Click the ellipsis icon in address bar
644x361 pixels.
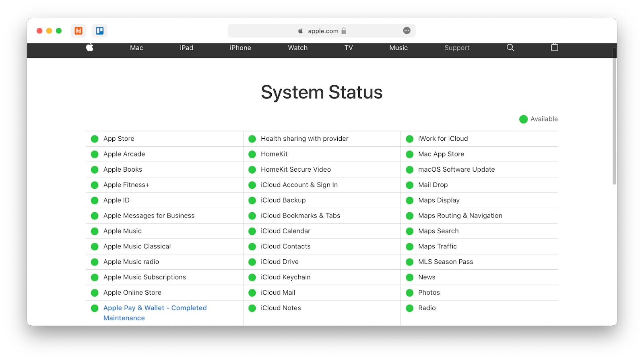pos(407,31)
